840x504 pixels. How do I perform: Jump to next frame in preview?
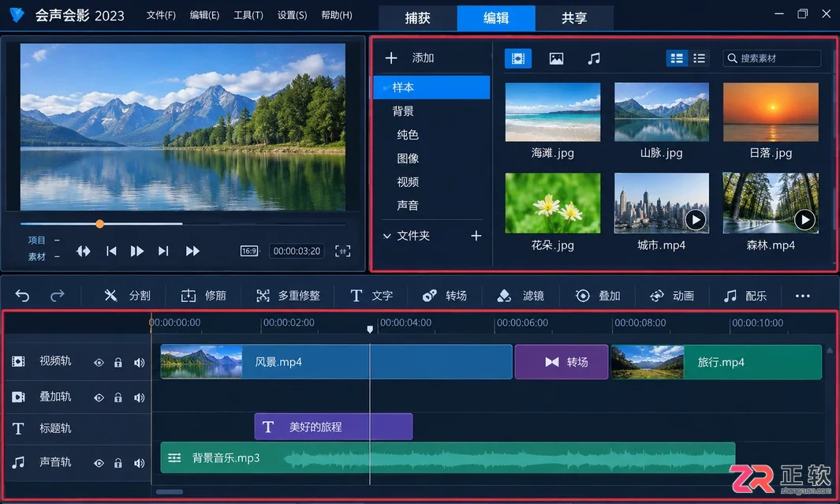coord(163,251)
